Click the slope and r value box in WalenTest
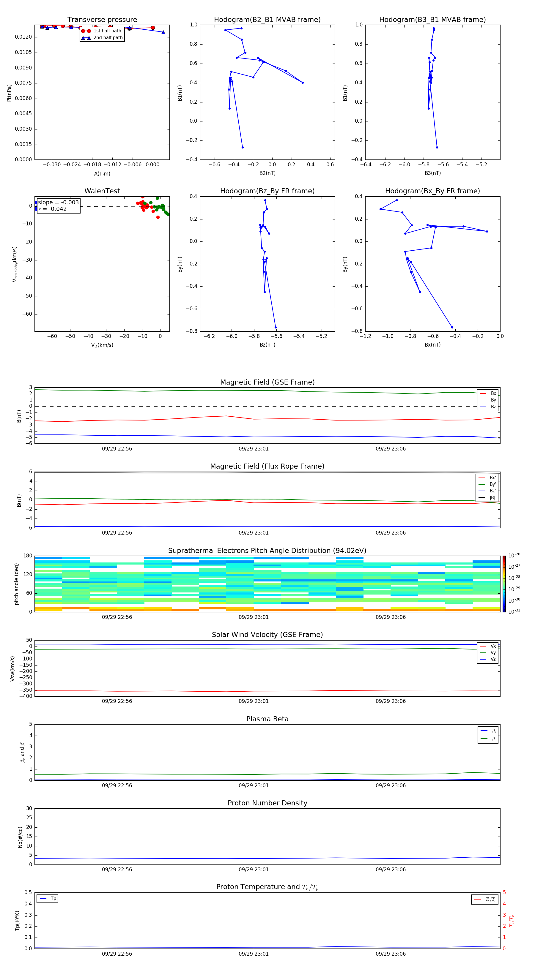This screenshot has width=535, height=980. [x=58, y=206]
